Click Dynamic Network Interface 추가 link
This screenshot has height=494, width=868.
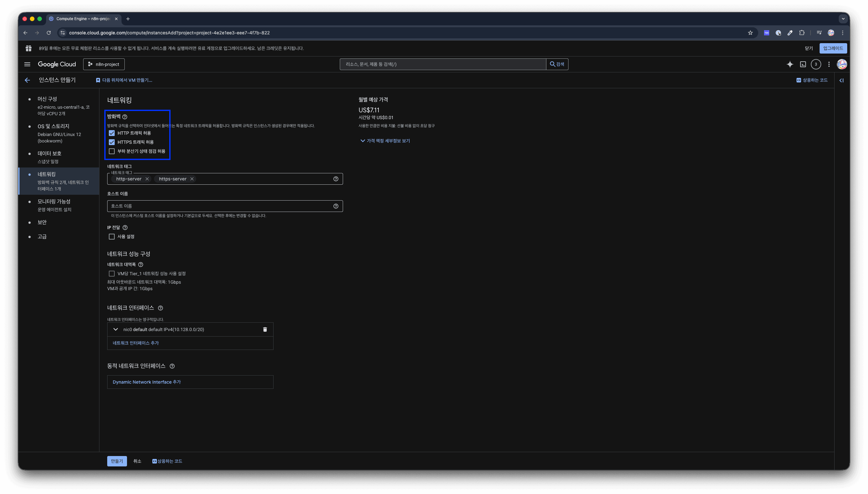point(147,382)
